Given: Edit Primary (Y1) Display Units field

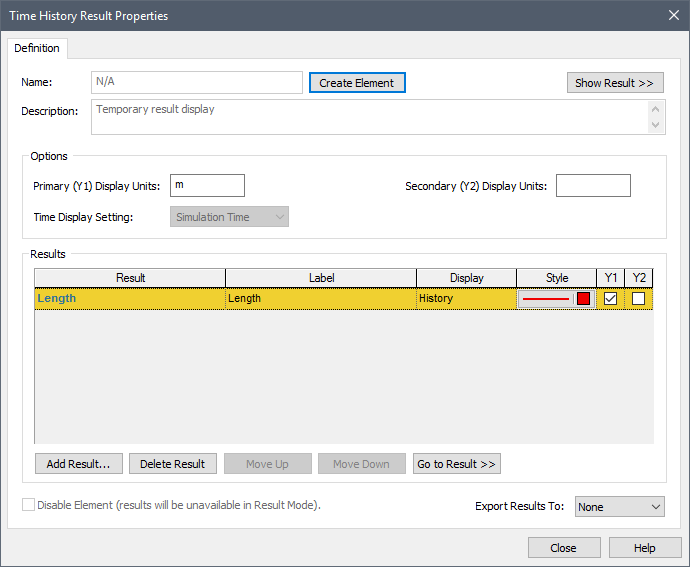Looking at the screenshot, I should [x=207, y=185].
